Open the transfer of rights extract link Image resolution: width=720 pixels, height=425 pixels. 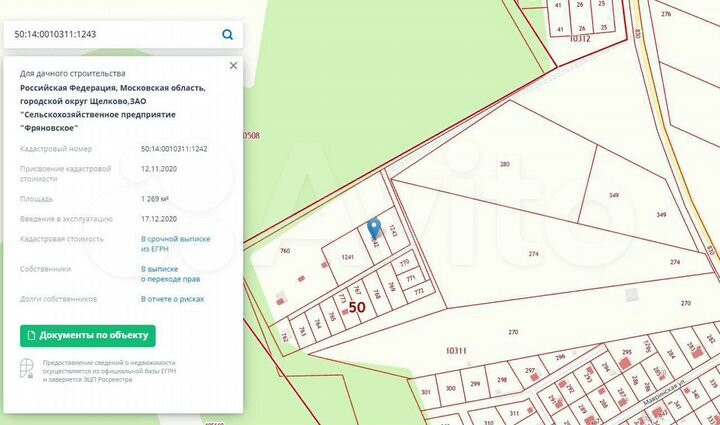point(170,274)
